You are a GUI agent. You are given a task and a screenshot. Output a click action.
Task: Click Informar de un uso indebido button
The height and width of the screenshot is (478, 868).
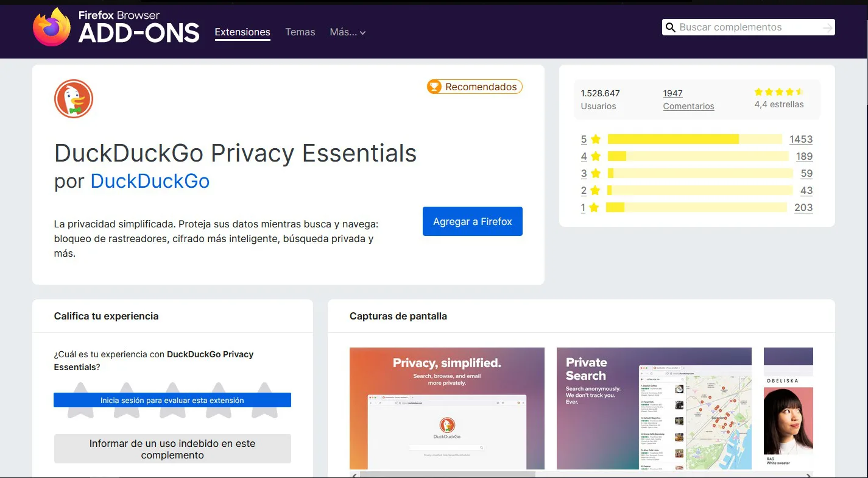tap(172, 449)
